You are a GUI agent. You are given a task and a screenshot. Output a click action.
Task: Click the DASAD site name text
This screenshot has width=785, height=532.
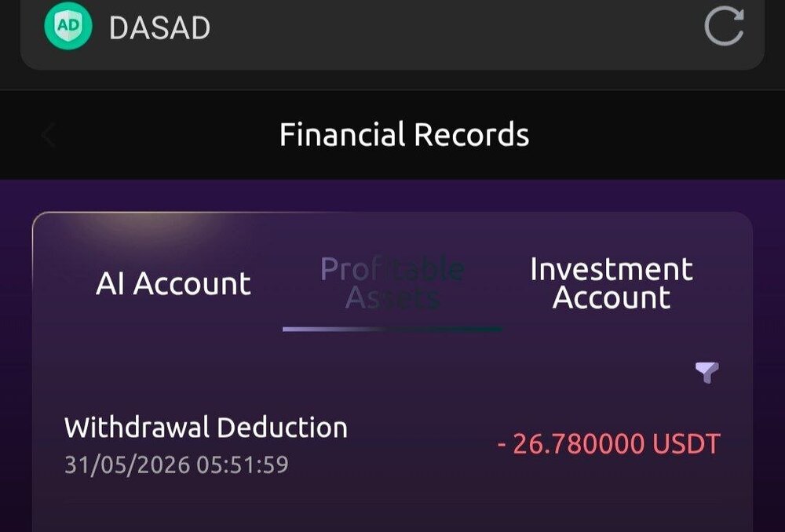[x=159, y=27]
